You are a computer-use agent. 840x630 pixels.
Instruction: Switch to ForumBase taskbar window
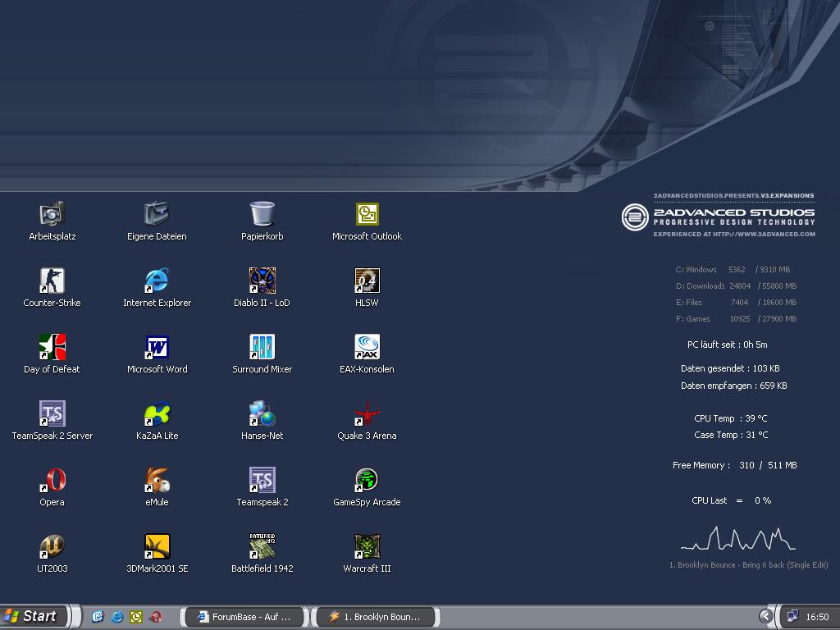pyautogui.click(x=245, y=617)
